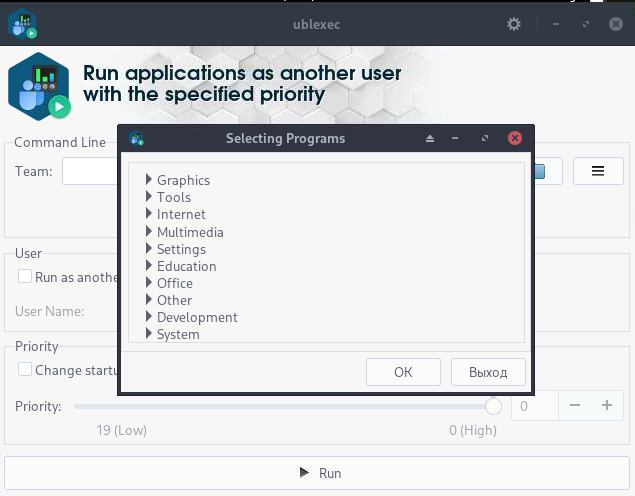Select the Office tree item
This screenshot has width=635, height=496.
pos(175,283)
